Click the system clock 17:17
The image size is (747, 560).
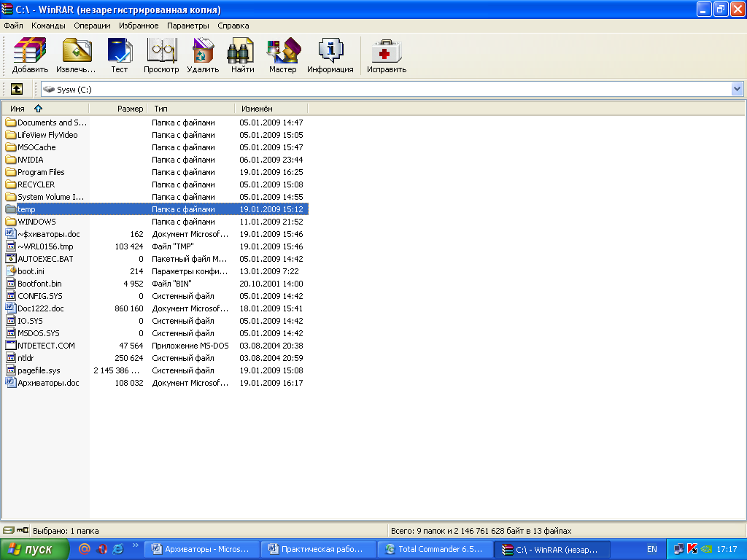(727, 549)
